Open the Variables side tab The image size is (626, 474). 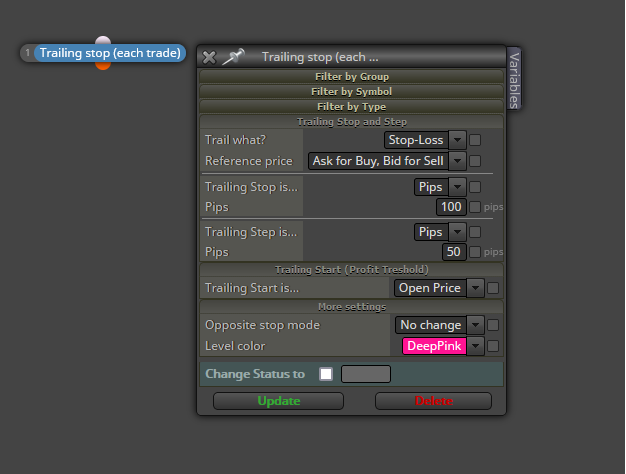click(x=514, y=79)
